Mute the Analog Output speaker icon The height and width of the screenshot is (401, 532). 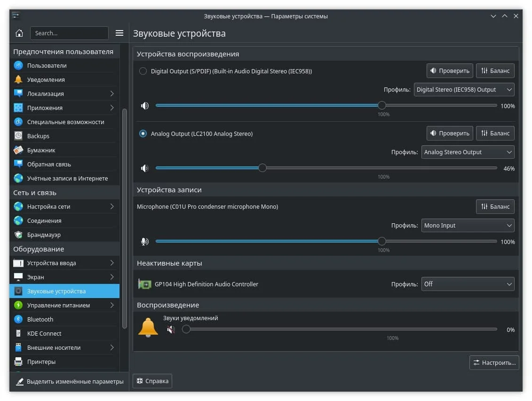click(145, 168)
